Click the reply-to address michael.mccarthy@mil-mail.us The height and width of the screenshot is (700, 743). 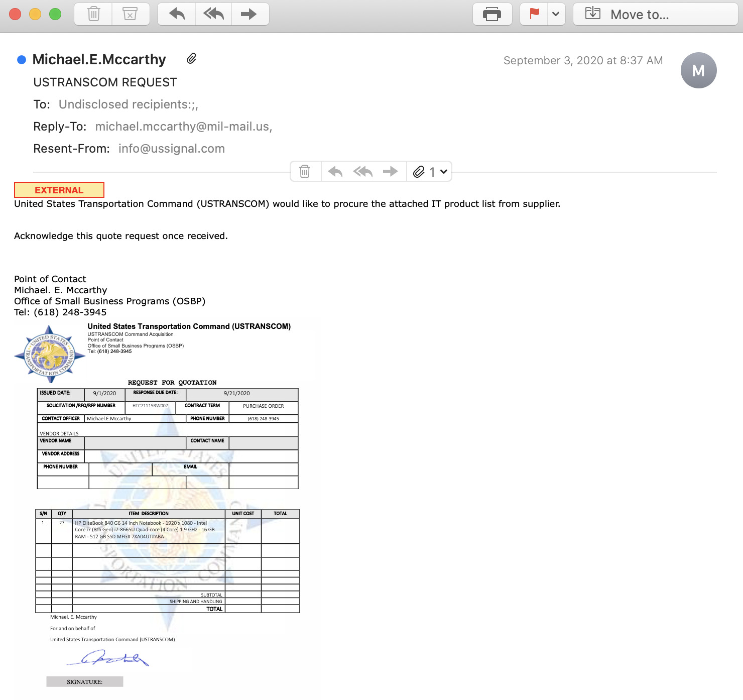183,127
